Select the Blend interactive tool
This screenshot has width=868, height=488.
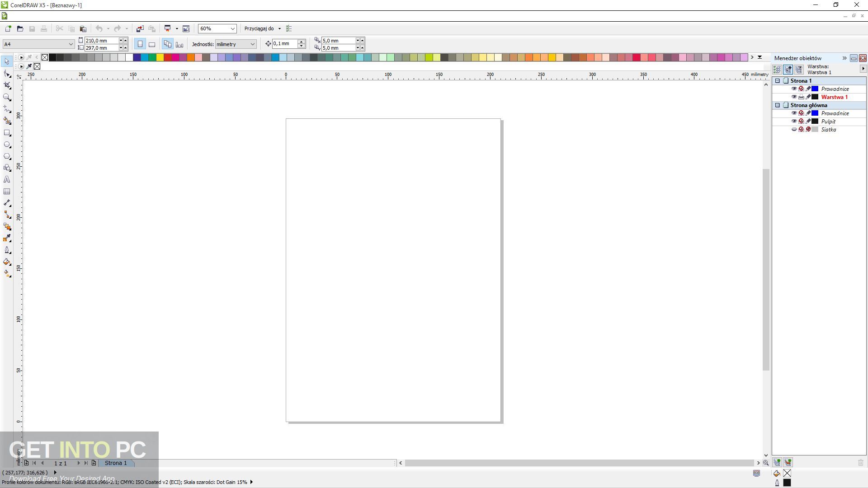(7, 227)
